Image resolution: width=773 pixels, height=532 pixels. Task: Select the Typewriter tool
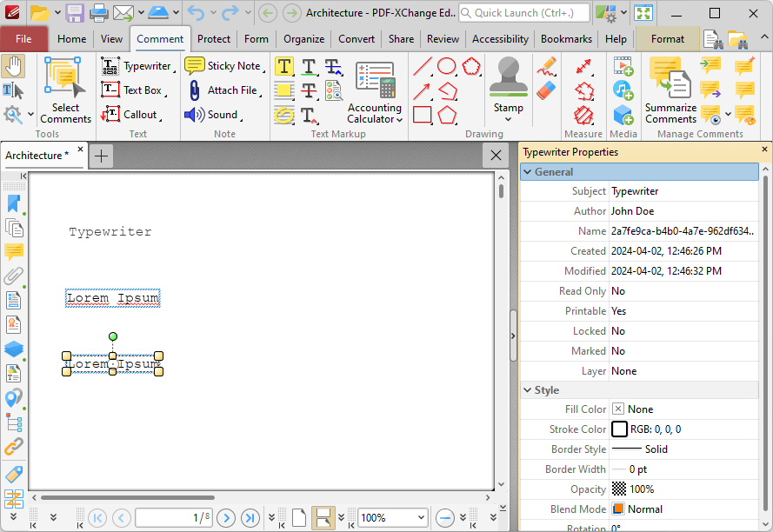(137, 66)
